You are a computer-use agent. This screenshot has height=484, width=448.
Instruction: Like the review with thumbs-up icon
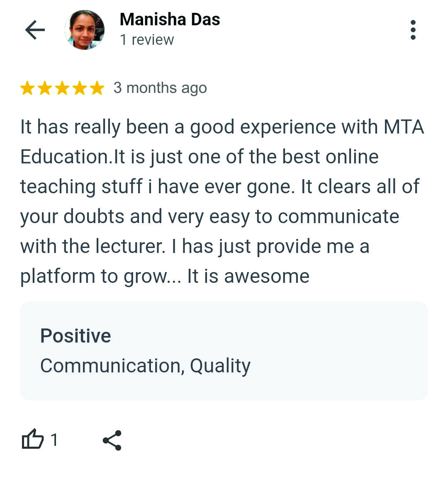tap(32, 439)
